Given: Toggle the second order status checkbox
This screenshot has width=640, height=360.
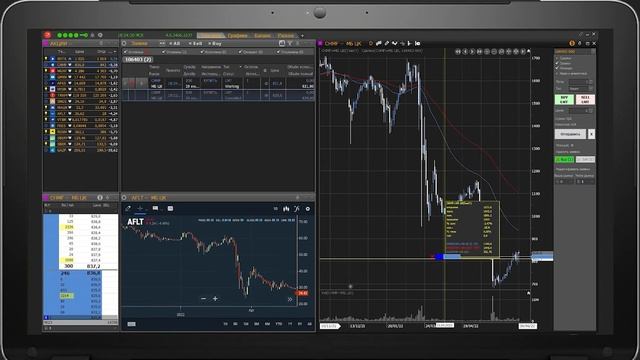Looking at the screenshot, I should [x=163, y=52].
